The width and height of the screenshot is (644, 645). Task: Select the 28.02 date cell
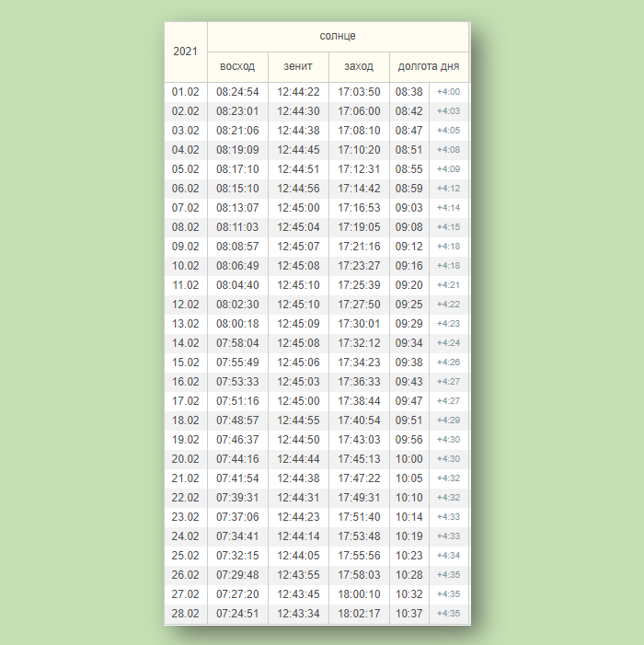(186, 614)
